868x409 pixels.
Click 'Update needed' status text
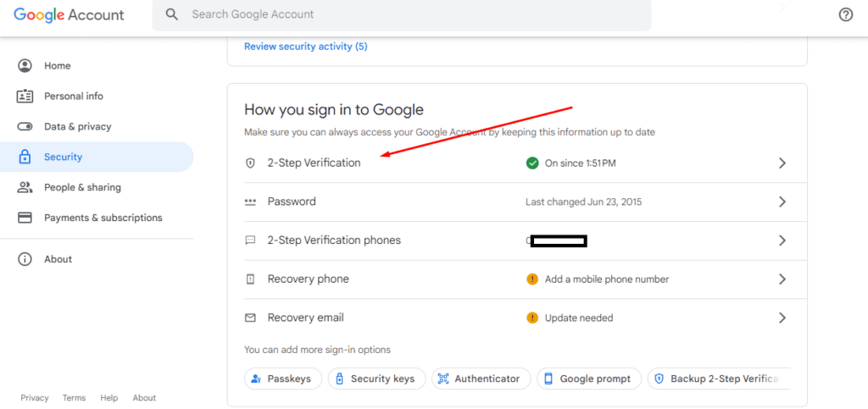(x=579, y=318)
